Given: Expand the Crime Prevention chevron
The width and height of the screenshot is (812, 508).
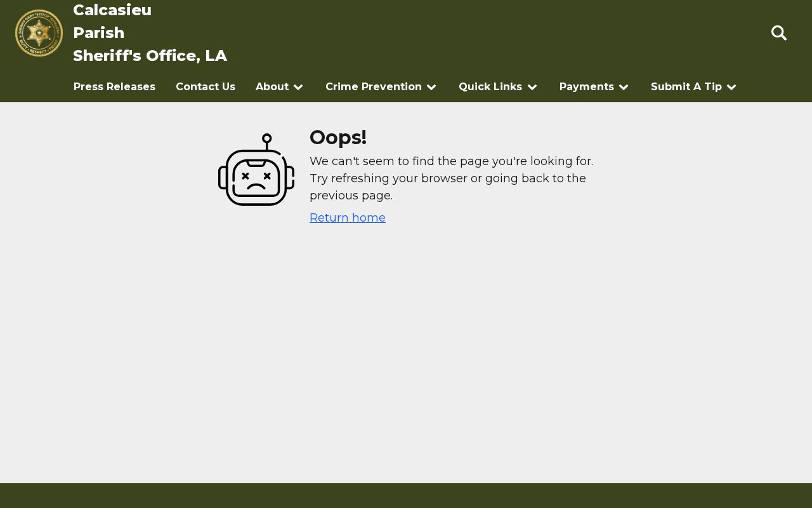Looking at the screenshot, I should click(431, 87).
